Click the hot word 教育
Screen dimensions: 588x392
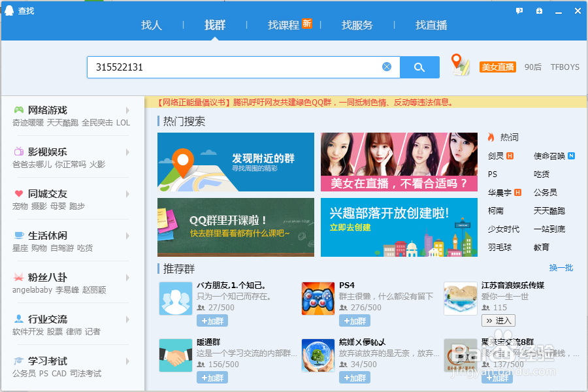[x=542, y=248]
